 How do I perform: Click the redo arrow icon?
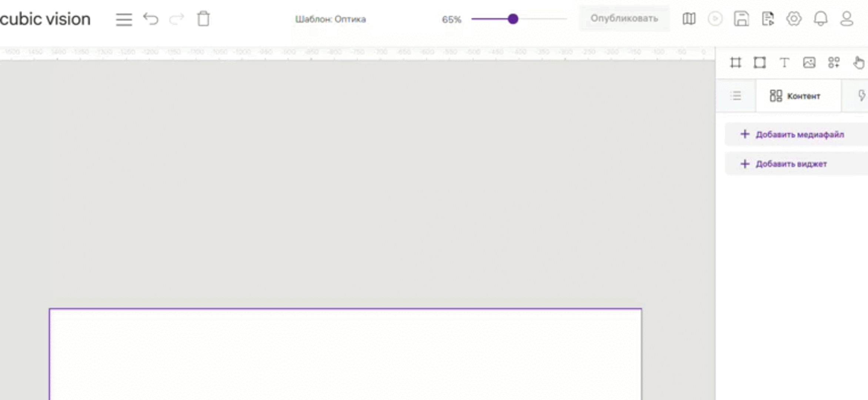tap(177, 19)
